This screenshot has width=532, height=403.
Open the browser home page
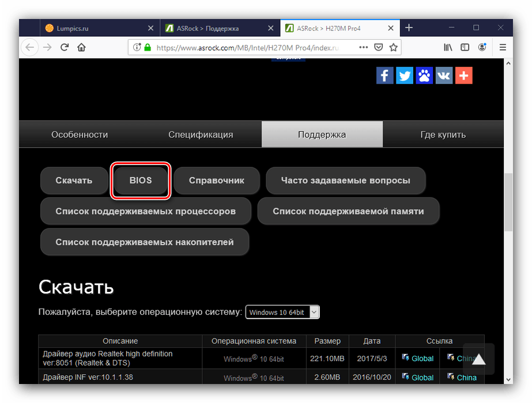pos(81,47)
